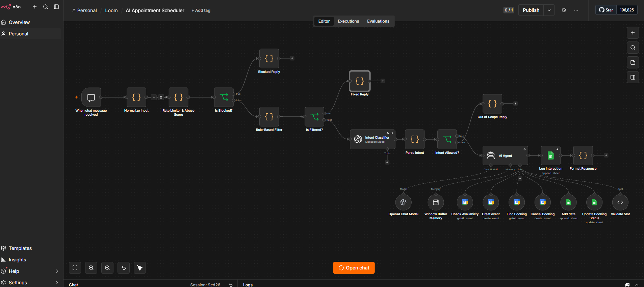Reset canvas zoom level
Image resolution: width=644 pixels, height=287 pixels.
point(124,268)
